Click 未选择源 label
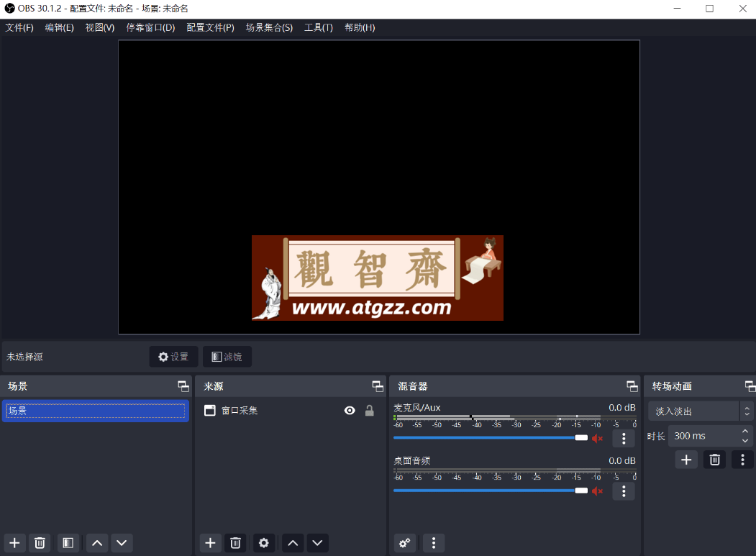756x556 pixels. coord(24,357)
